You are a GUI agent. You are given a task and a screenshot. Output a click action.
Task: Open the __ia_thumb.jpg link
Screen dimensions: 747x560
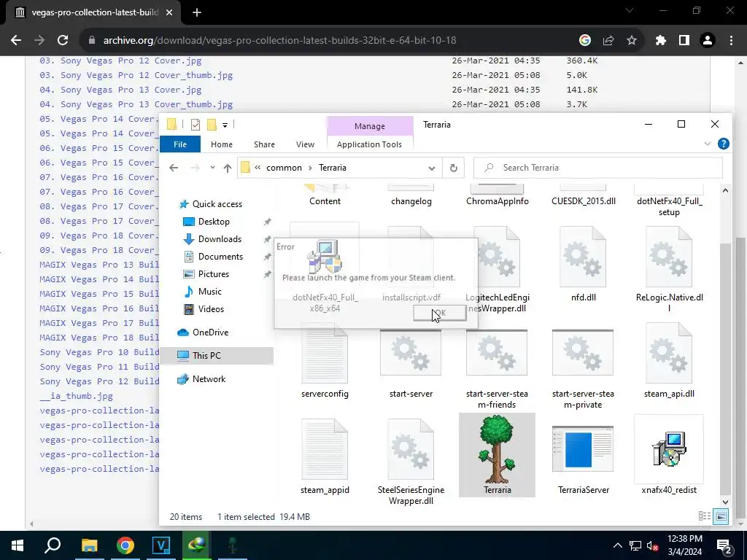pos(76,396)
